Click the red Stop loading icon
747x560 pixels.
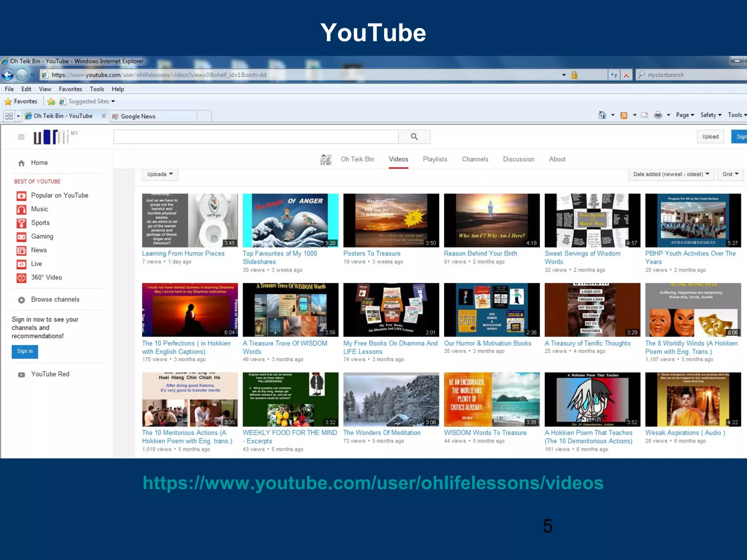tap(626, 75)
